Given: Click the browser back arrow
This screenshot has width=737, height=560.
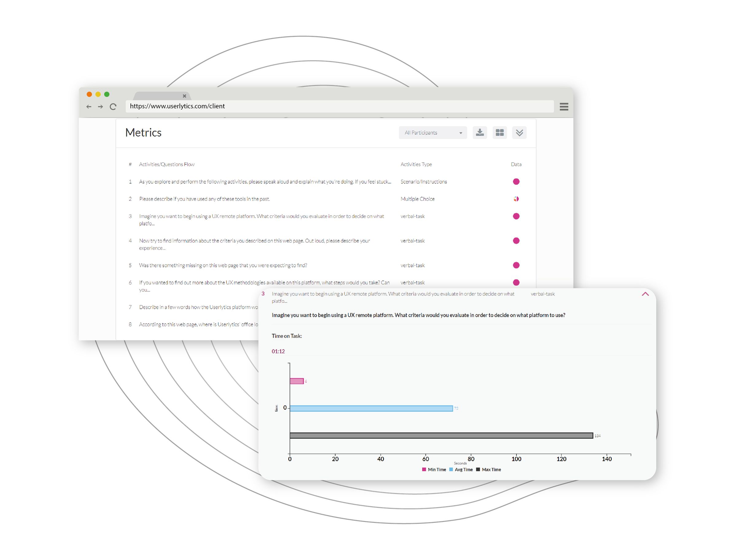Looking at the screenshot, I should click(89, 106).
